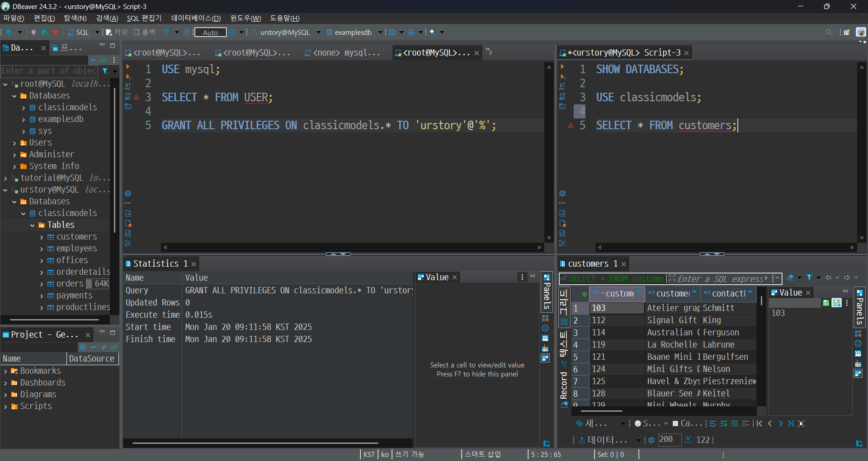Toggle the Auto commit mode box
The width and height of the screenshot is (868, 461).
click(210, 32)
